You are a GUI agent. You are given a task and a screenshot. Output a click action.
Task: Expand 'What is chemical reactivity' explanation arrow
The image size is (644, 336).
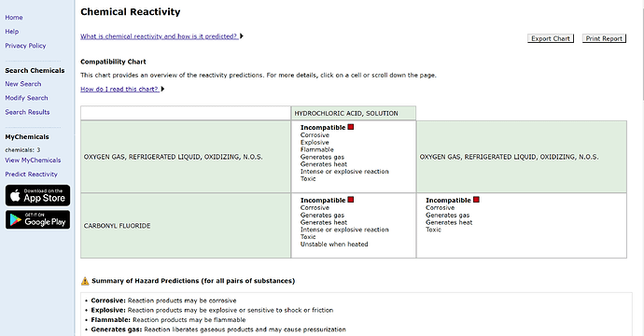click(242, 36)
